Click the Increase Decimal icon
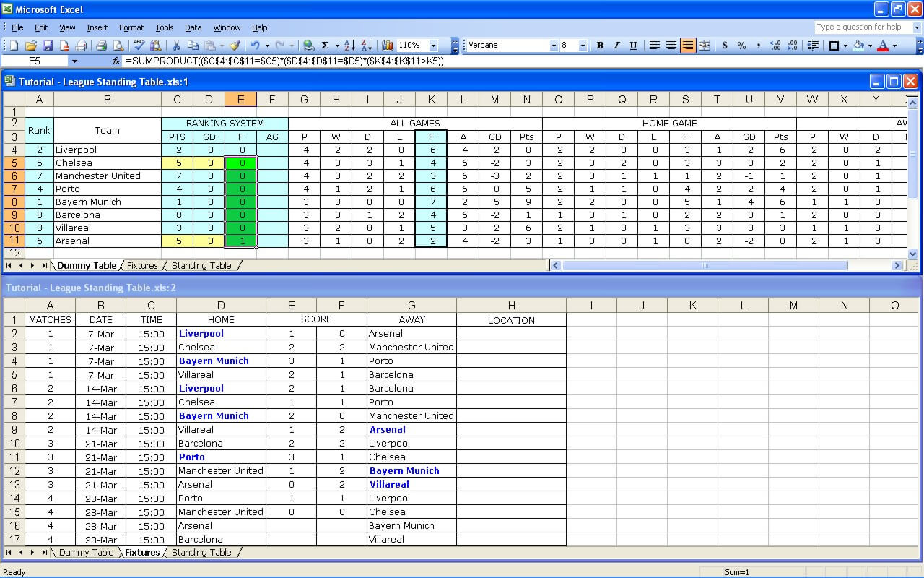This screenshot has height=578, width=924. [775, 46]
